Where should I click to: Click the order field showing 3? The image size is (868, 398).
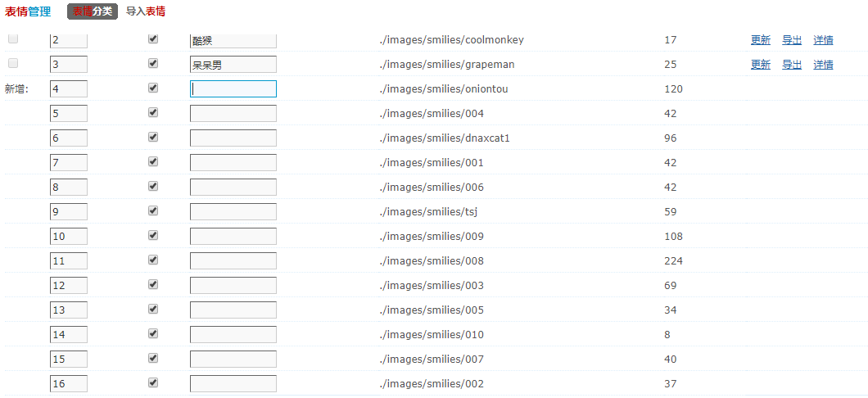[69, 64]
